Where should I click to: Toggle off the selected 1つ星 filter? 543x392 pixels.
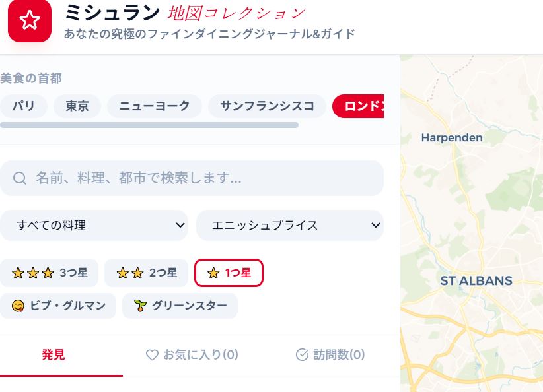pyautogui.click(x=229, y=273)
